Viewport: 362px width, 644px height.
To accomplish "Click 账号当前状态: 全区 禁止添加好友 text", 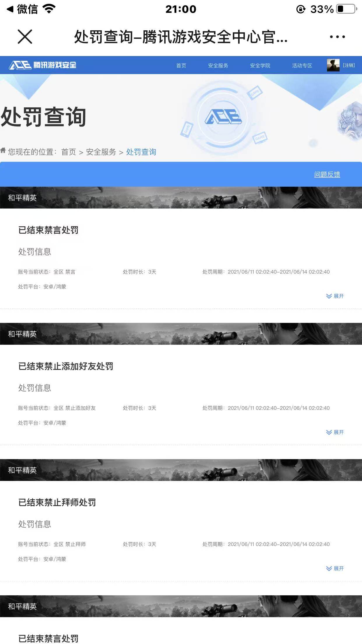I will click(57, 408).
